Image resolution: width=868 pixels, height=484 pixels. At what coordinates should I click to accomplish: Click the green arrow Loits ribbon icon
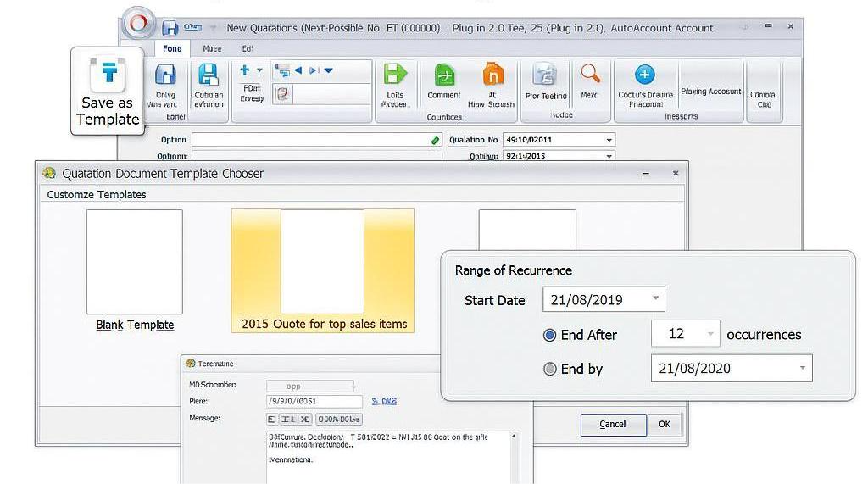tap(395, 75)
